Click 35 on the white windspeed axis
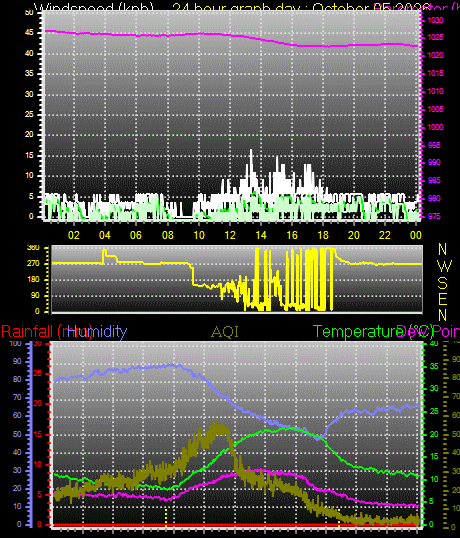 30,73
